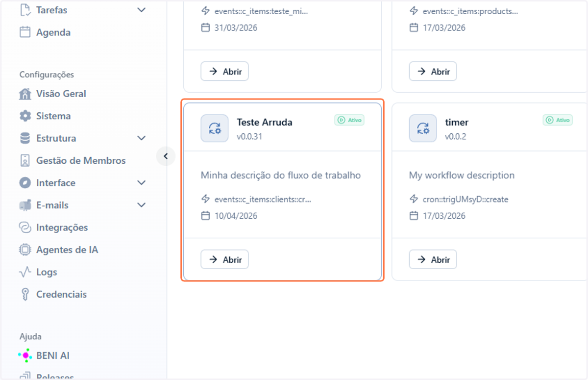The image size is (588, 380).
Task: Click the Ativo badge on timer
Action: pos(558,120)
